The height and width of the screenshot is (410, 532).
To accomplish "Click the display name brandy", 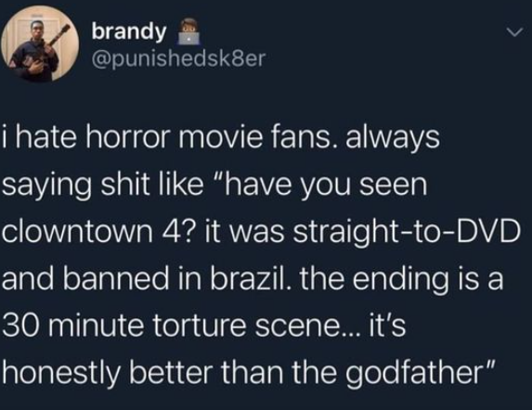I will [x=129, y=32].
